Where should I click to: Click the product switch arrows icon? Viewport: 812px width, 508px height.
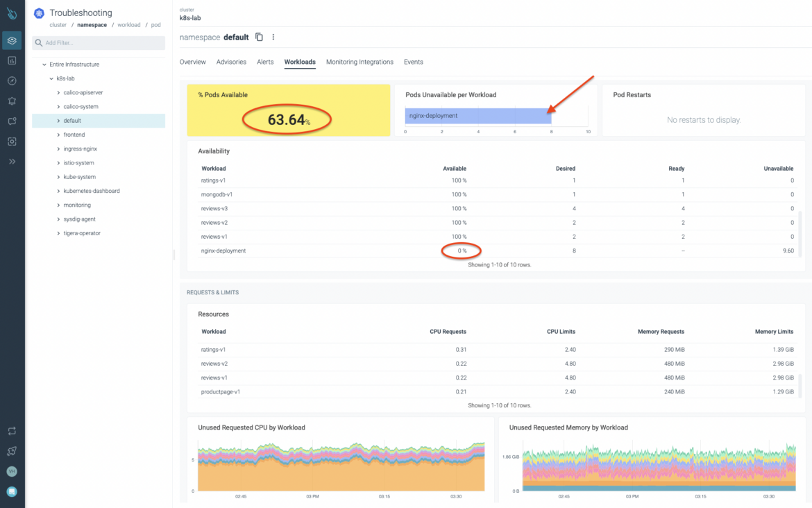click(x=12, y=431)
